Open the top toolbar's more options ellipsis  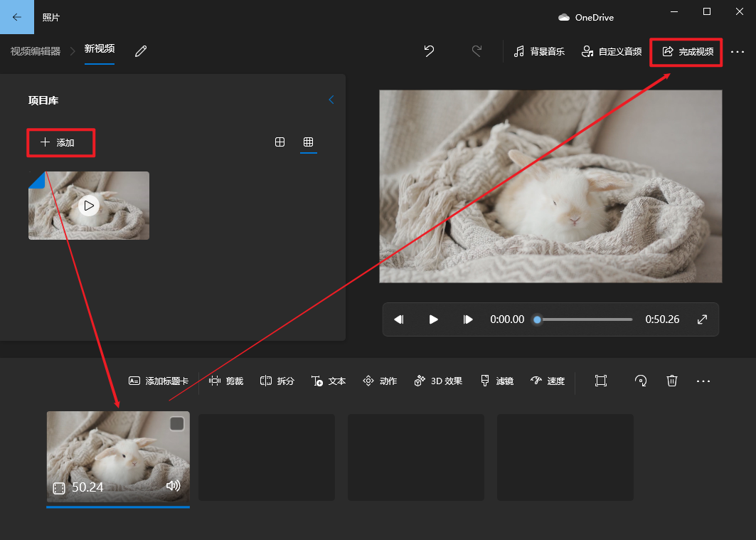click(x=738, y=52)
